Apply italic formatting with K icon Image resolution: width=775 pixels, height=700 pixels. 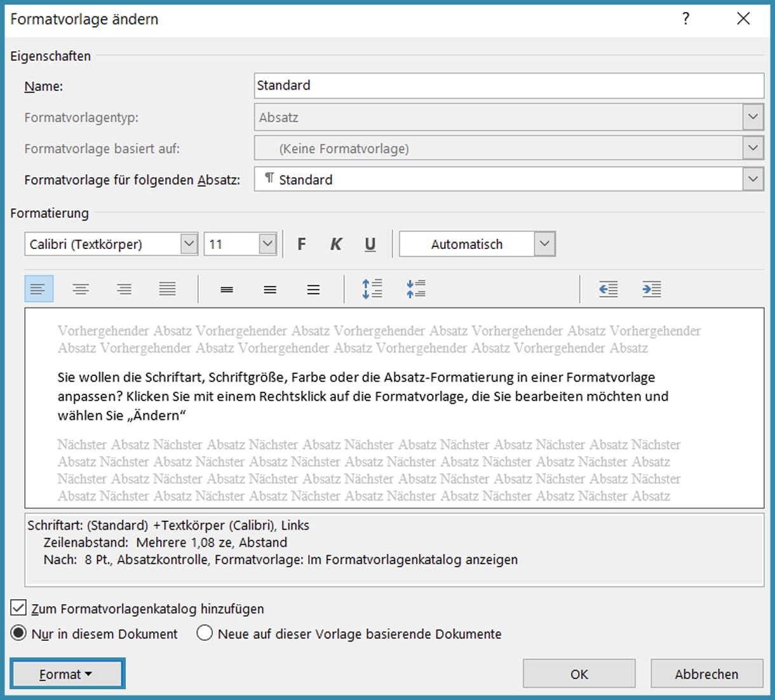point(335,243)
